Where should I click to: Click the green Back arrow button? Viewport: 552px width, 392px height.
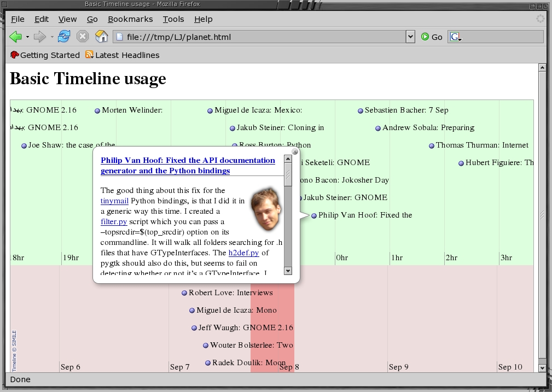coord(15,37)
